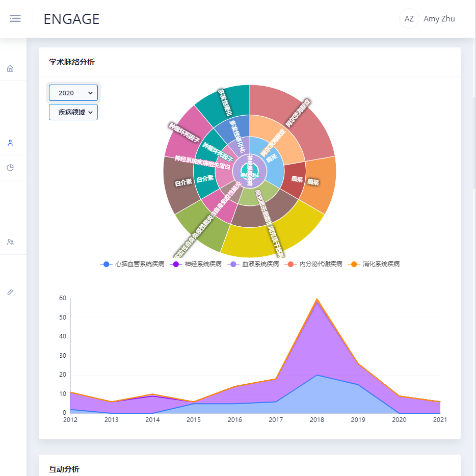Go to the home icon in sidebar
The height and width of the screenshot is (476, 476).
tap(10, 69)
